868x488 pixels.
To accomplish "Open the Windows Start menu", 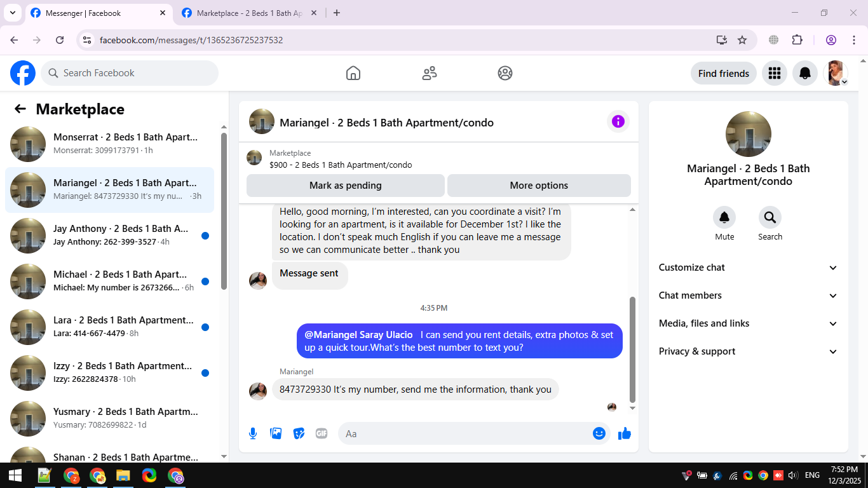I will [x=15, y=475].
